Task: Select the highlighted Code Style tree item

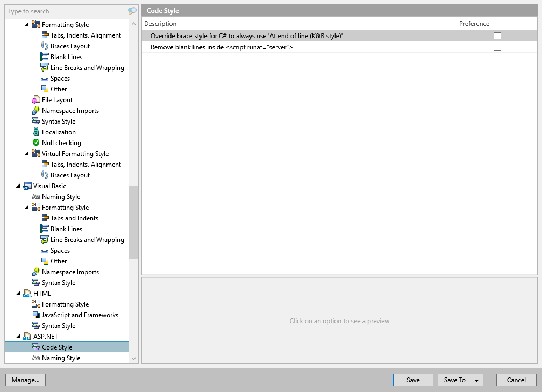Action: coord(67,347)
